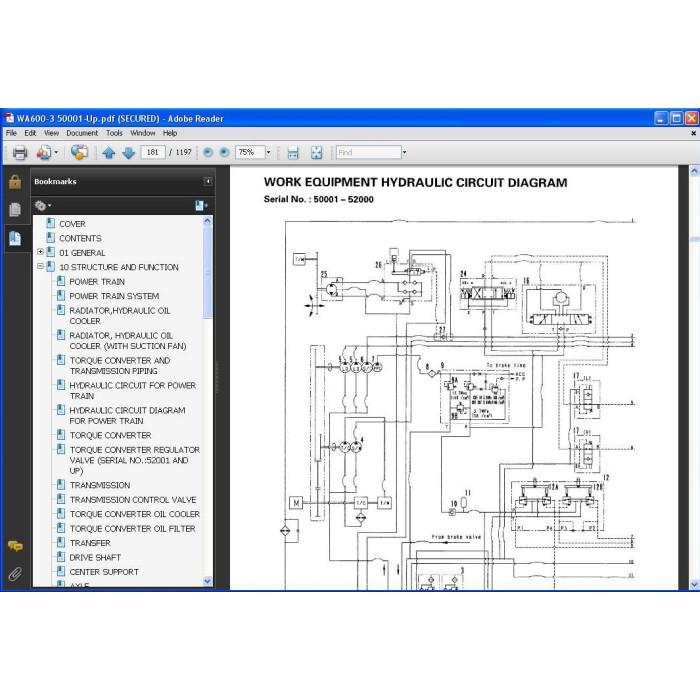Collapse the 10 STRUCTURE AND FUNCTION bookmark
The image size is (700, 700).
point(40,266)
